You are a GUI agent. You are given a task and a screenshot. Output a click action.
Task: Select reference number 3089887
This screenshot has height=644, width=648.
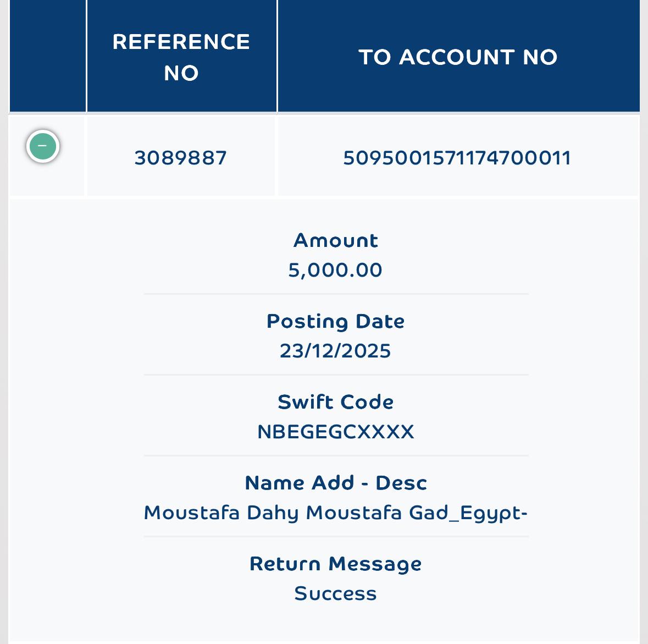pos(181,158)
